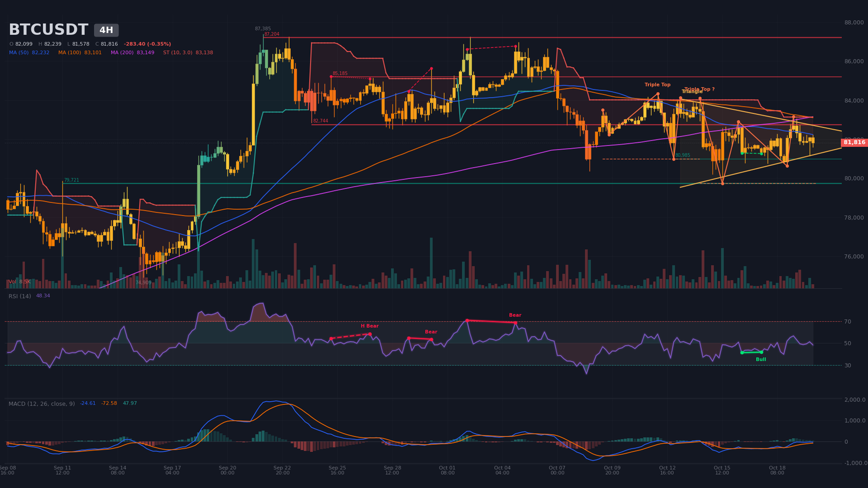Viewport: 868px width, 488px height.
Task: Click the RSI 70 axis label
Action: click(848, 322)
